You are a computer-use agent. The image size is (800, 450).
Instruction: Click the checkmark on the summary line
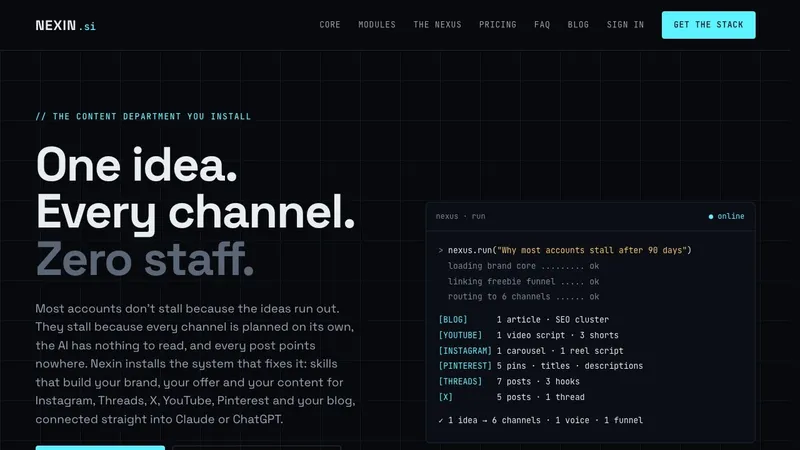pos(440,420)
